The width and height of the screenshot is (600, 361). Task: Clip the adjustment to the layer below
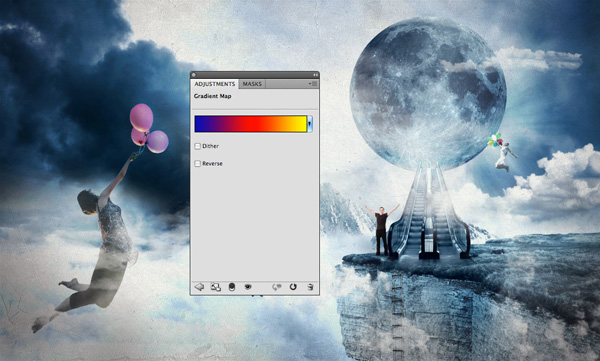(232, 287)
